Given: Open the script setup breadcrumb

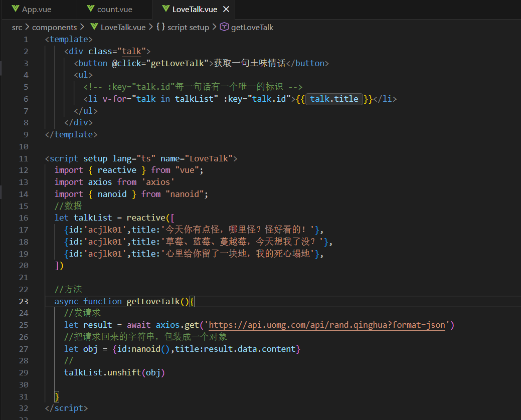Looking at the screenshot, I should click(188, 27).
